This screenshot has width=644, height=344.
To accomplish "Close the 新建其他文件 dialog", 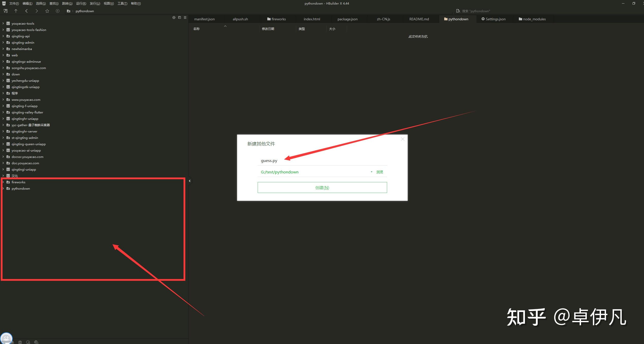I will click(402, 139).
